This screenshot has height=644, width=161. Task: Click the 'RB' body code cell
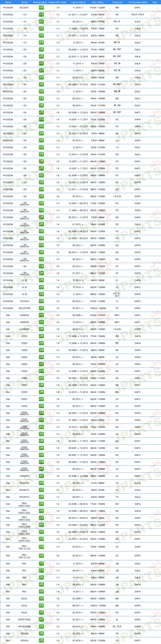click(x=117, y=8)
